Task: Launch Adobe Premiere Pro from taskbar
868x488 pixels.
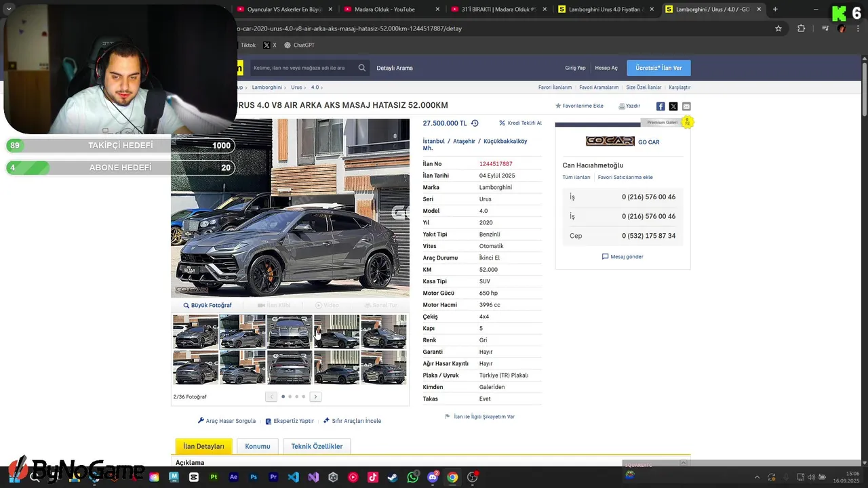Action: [273, 477]
